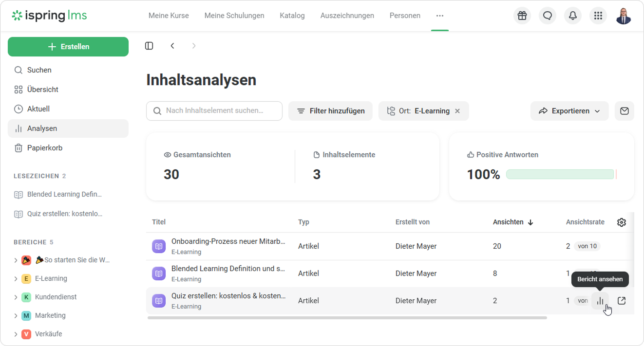Open the chat messages icon
The image size is (644, 346).
tap(548, 16)
